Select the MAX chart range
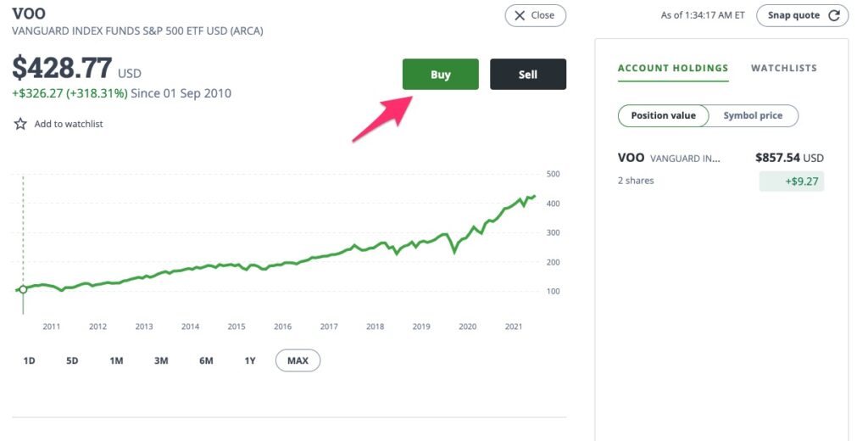The width and height of the screenshot is (868, 441). tap(298, 360)
